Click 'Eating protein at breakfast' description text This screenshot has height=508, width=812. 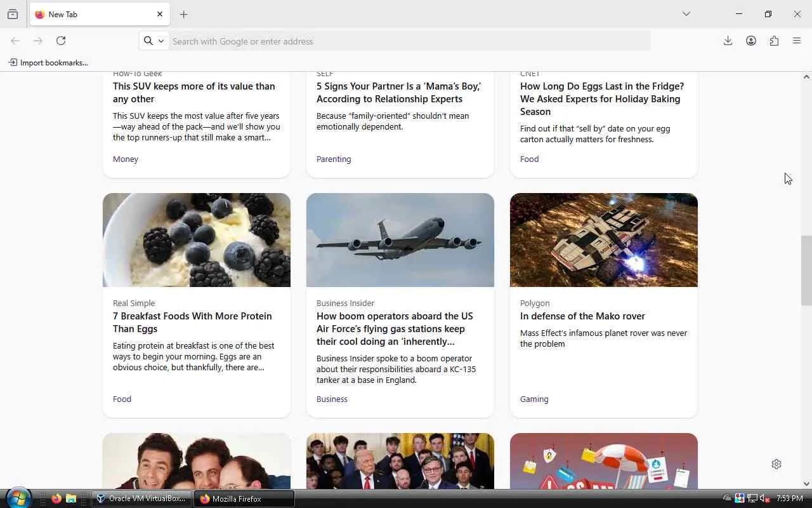[x=193, y=356]
